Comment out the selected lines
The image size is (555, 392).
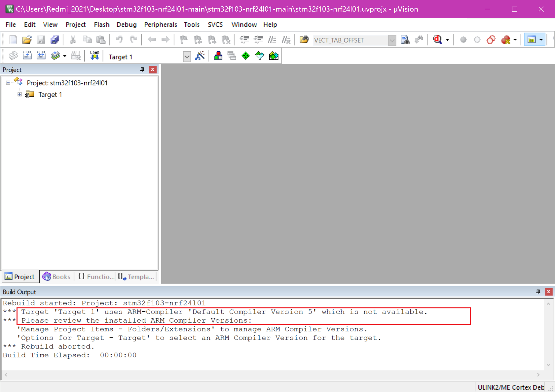click(272, 40)
